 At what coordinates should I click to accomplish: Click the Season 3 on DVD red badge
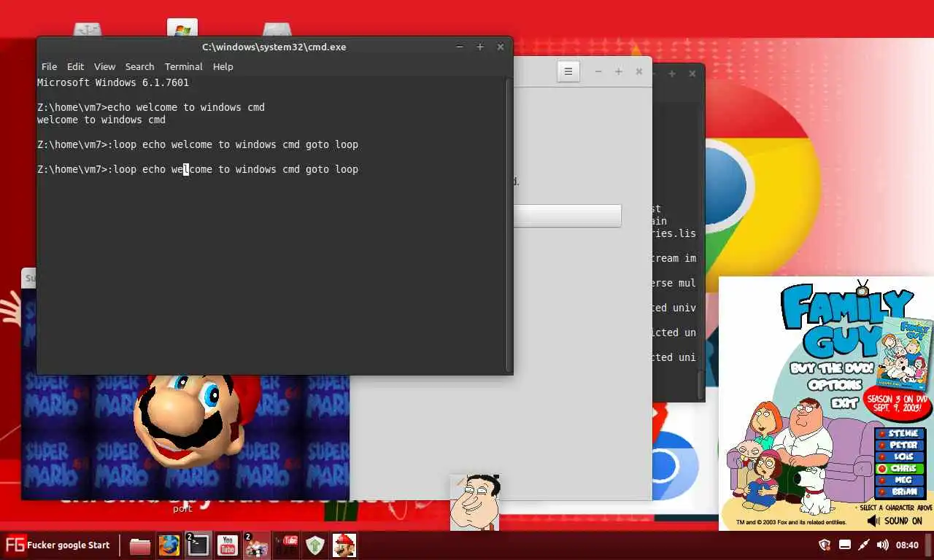coord(898,403)
